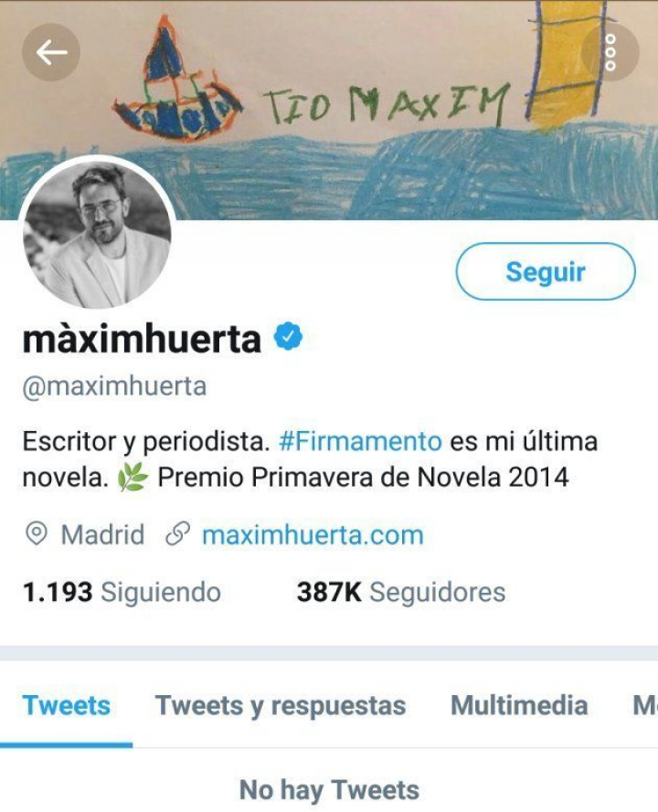The width and height of the screenshot is (658, 812).
Task: Switch to the Multimedia tab
Action: pyautogui.click(x=519, y=705)
